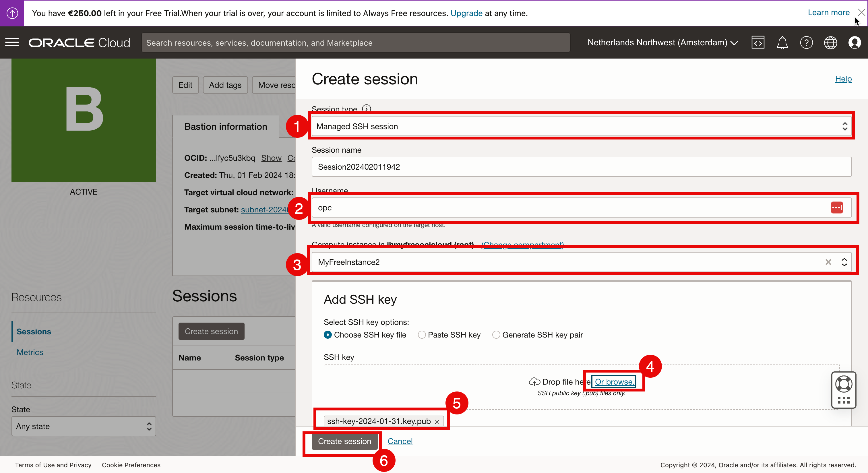The width and height of the screenshot is (868, 473).
Task: Open Cloud Shell developer tools icon
Action: pyautogui.click(x=757, y=42)
